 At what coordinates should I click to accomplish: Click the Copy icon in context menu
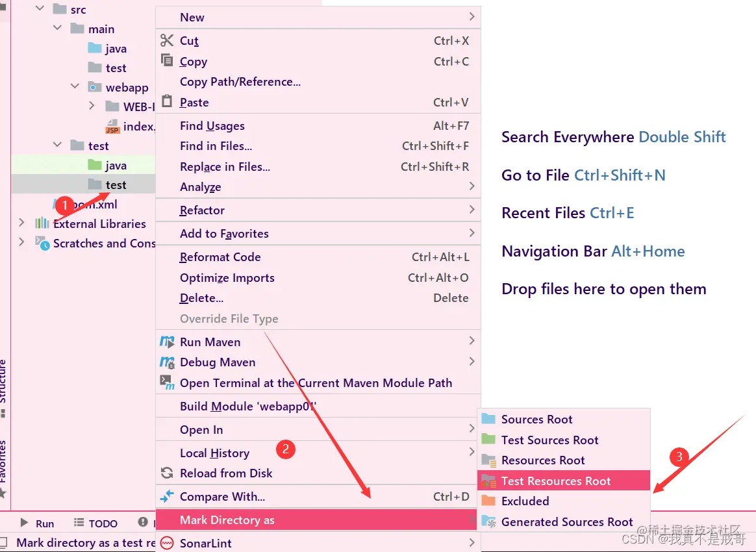(x=167, y=61)
